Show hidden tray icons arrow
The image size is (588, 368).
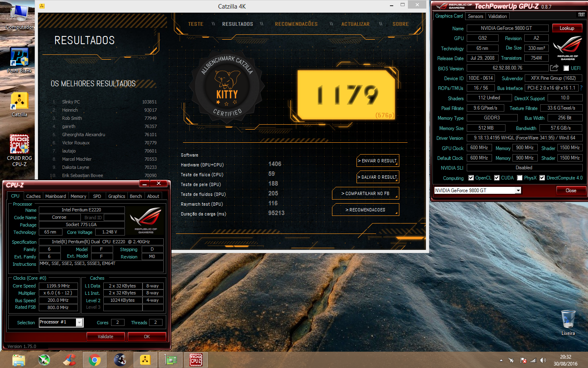click(501, 360)
